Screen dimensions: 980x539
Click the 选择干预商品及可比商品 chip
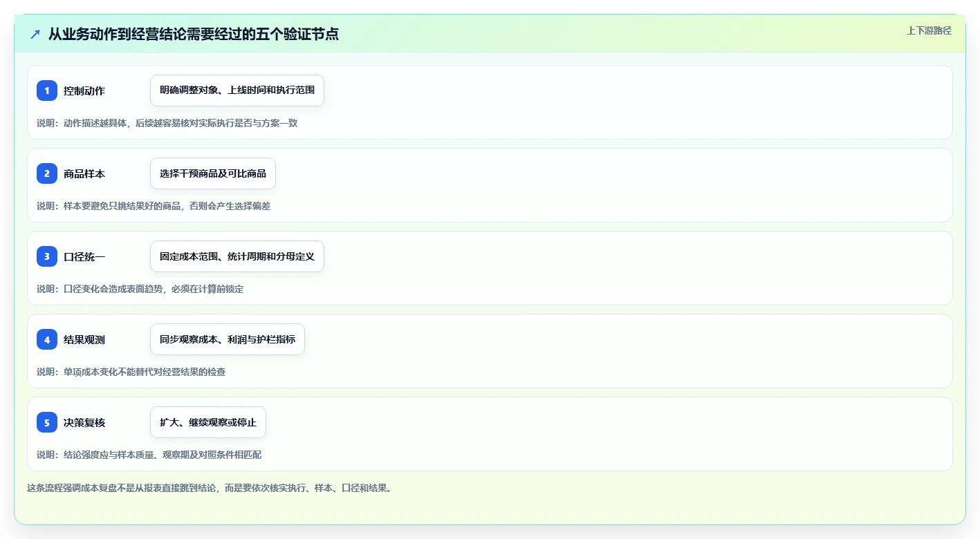[x=213, y=173]
